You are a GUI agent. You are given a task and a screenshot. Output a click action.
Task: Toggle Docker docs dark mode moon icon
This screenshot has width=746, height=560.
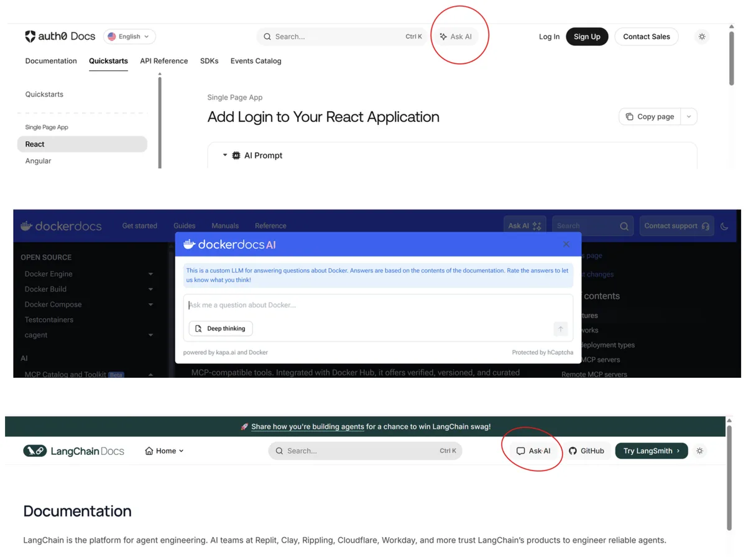724,226
